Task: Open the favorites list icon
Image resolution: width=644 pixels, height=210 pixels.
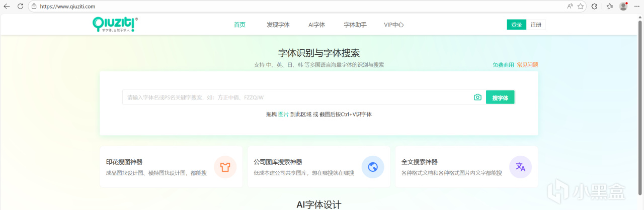Action: click(x=610, y=7)
